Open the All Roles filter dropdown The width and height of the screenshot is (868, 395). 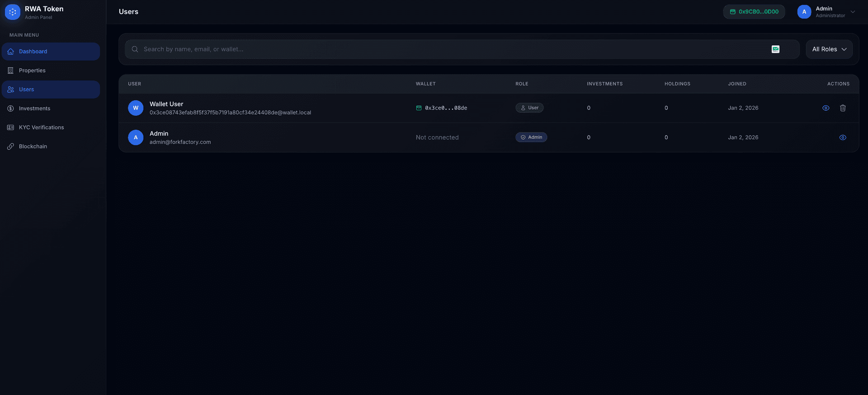[829, 49]
